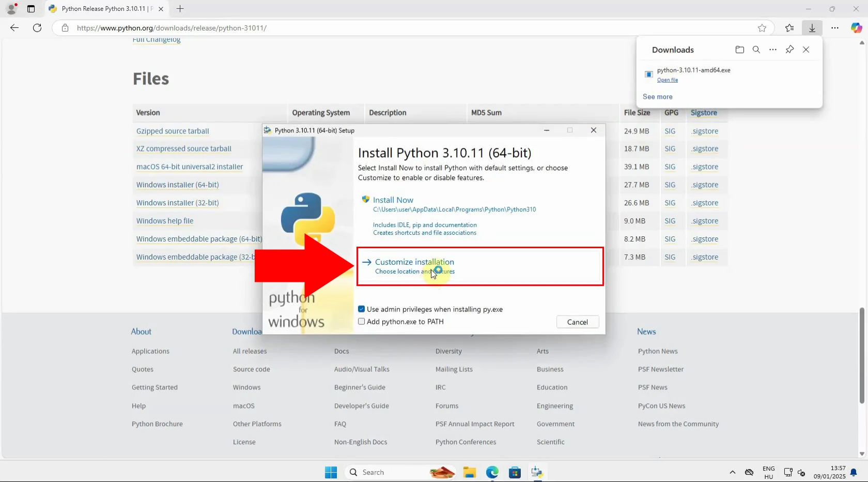
Task: Open All releases footer link
Action: [x=250, y=351]
